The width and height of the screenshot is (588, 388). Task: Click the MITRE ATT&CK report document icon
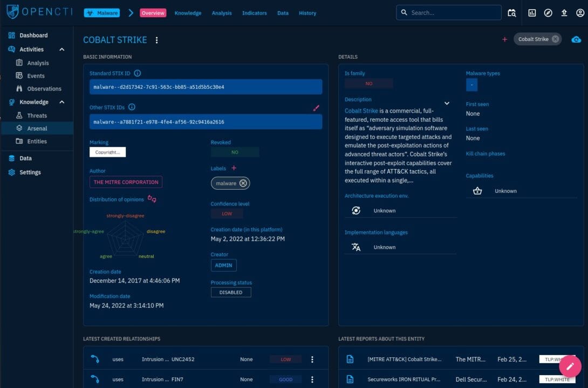coord(350,359)
